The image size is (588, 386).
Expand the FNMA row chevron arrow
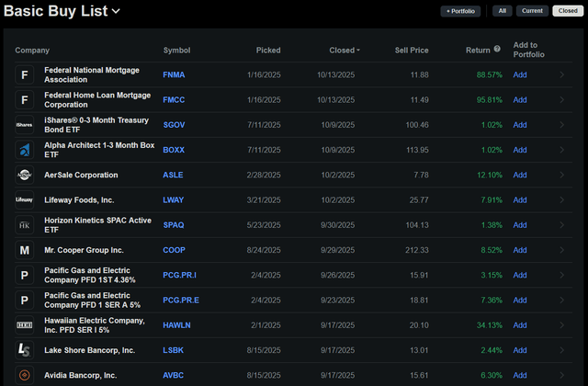(x=562, y=74)
